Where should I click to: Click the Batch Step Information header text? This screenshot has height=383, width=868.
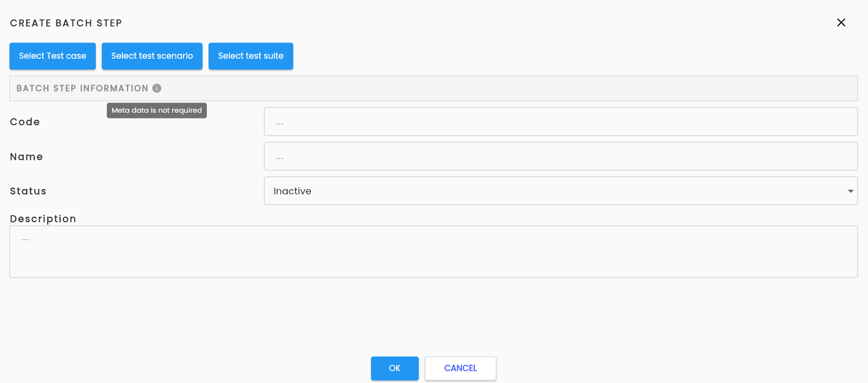click(x=82, y=88)
